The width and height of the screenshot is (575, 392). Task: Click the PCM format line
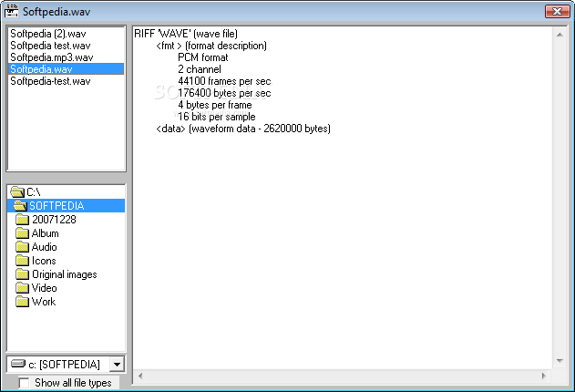pos(203,57)
